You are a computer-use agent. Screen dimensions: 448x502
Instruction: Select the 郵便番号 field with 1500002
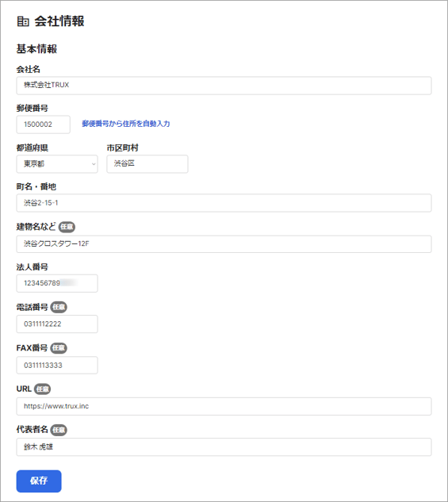(43, 125)
